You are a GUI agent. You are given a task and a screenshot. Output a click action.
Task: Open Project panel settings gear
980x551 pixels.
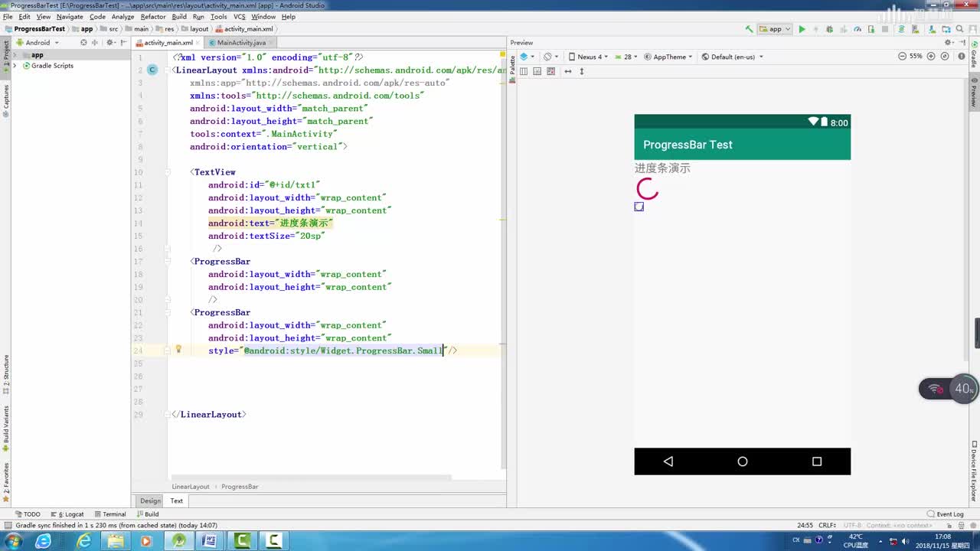pyautogui.click(x=111, y=43)
